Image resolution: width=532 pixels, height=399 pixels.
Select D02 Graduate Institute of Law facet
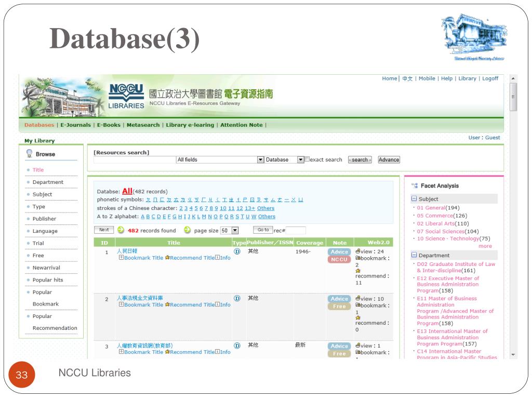(456, 267)
